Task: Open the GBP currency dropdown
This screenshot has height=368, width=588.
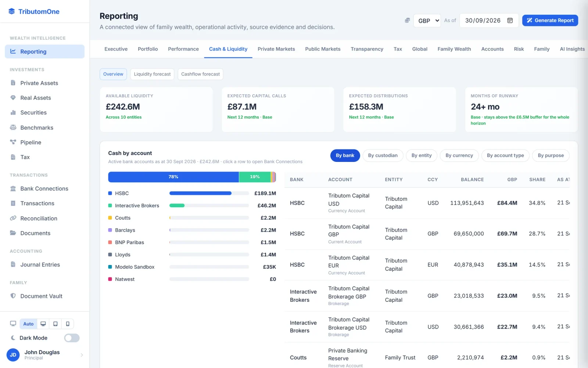Action: tap(427, 21)
